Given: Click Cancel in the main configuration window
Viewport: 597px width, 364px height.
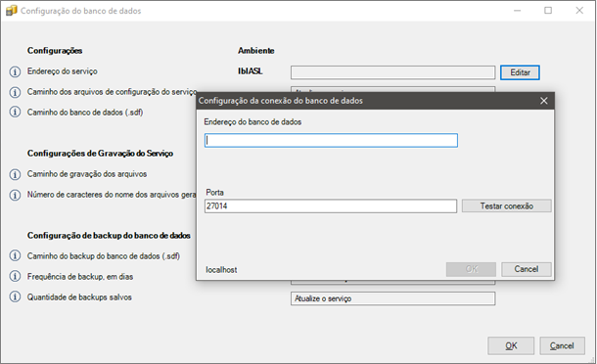Looking at the screenshot, I should pos(562,345).
